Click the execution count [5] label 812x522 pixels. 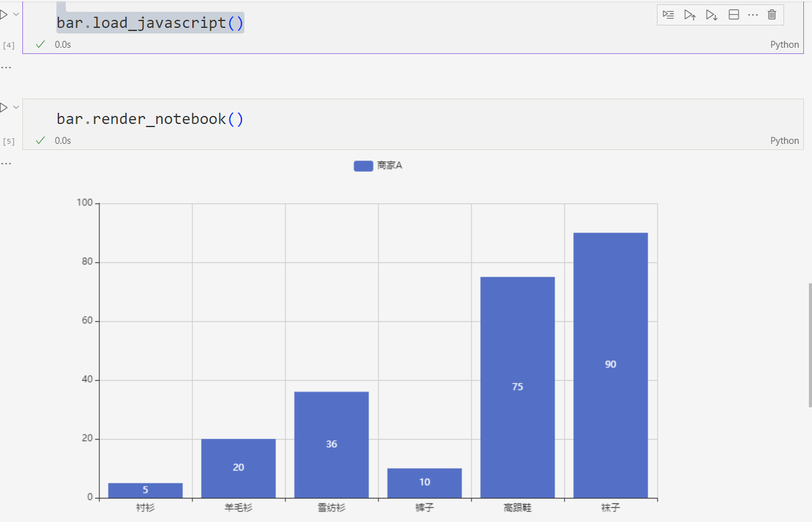pos(9,141)
